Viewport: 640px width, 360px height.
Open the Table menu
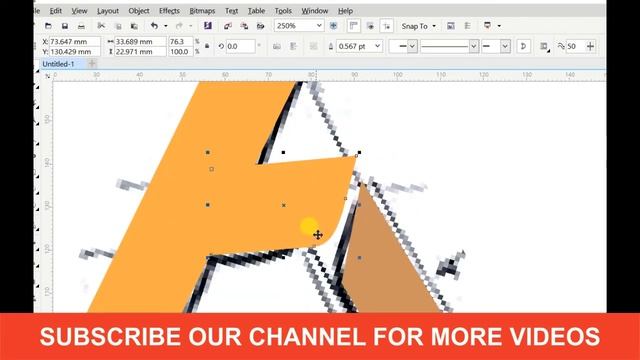[x=256, y=11]
